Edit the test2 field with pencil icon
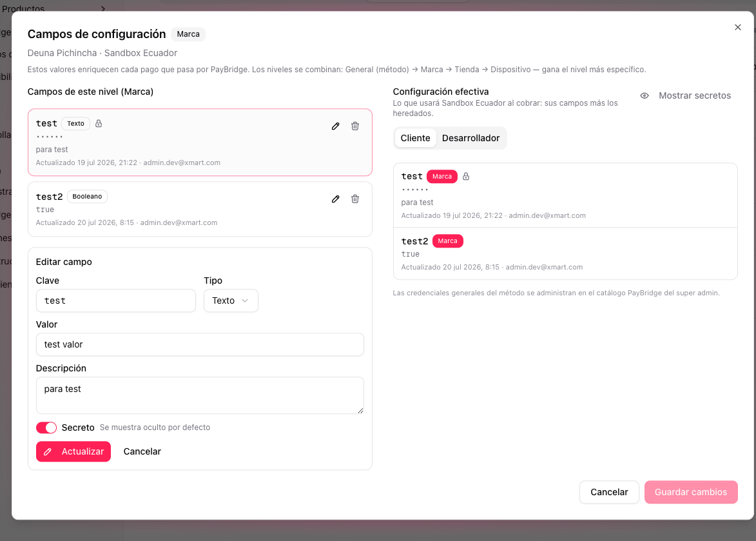This screenshot has height=541, width=756. [336, 199]
